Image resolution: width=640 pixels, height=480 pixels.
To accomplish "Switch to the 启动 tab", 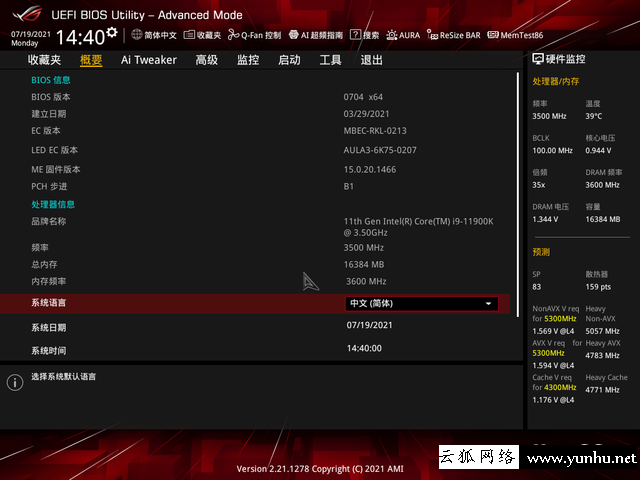I will tap(289, 60).
